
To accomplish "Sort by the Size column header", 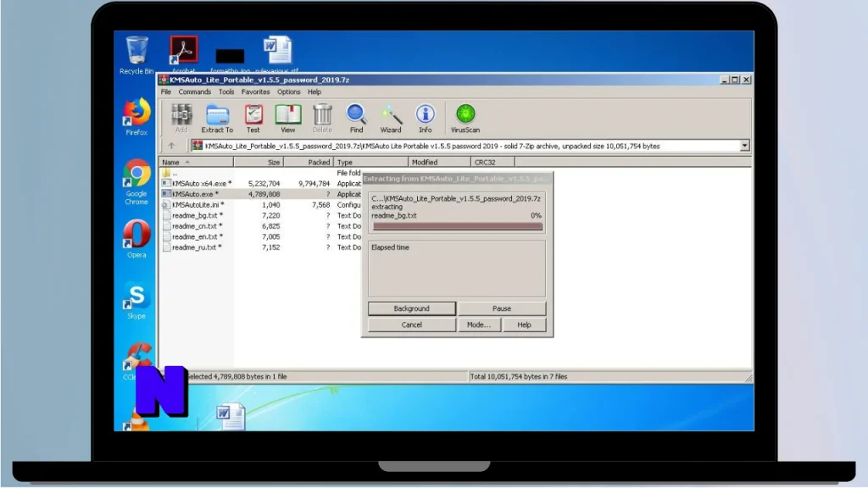I will click(x=259, y=162).
